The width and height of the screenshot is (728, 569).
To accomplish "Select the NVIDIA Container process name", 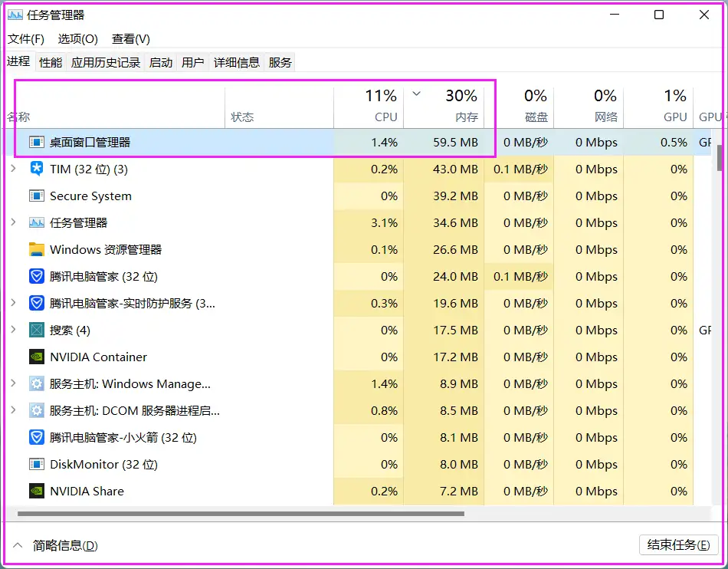I will coord(98,357).
